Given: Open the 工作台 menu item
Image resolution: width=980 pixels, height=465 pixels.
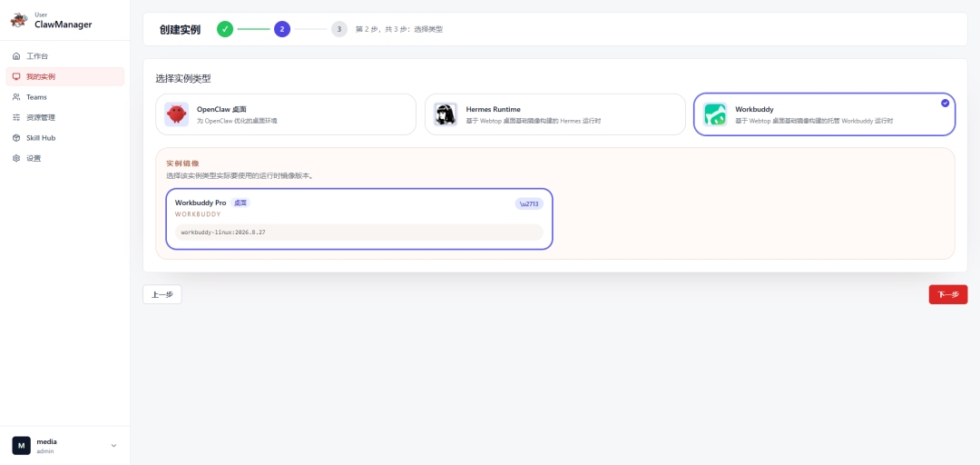Looking at the screenshot, I should 65,56.
